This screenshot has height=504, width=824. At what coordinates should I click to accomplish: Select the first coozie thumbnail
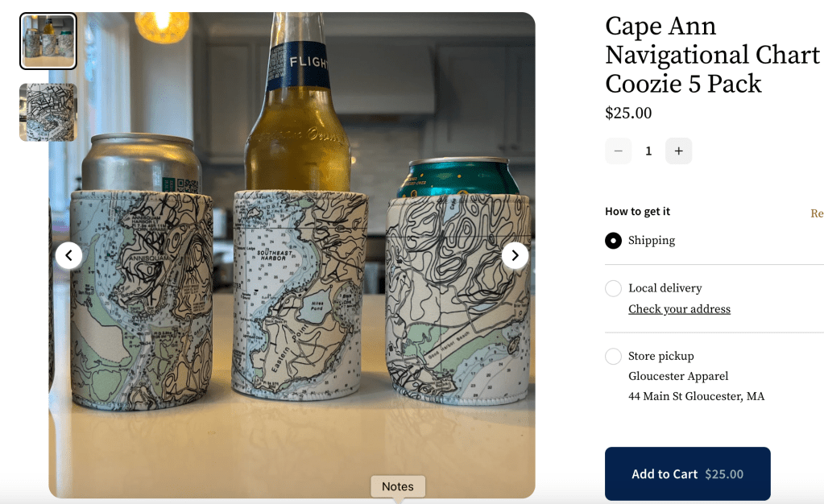tap(48, 41)
